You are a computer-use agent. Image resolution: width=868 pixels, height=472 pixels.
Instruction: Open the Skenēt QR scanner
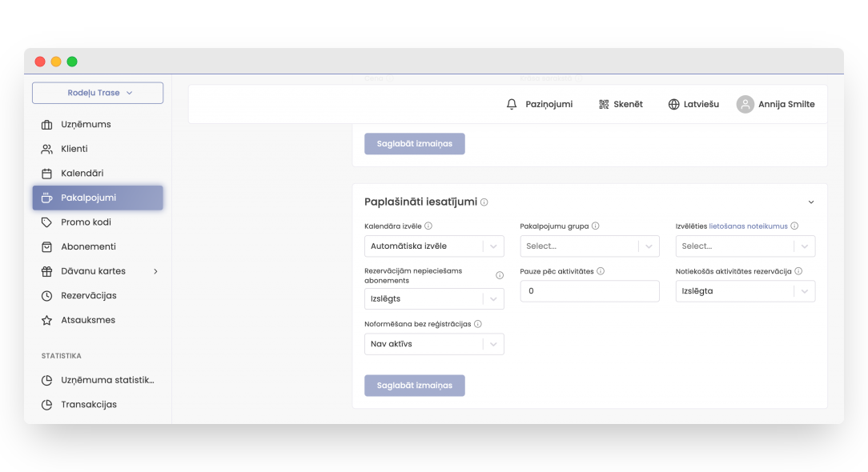tap(604, 104)
